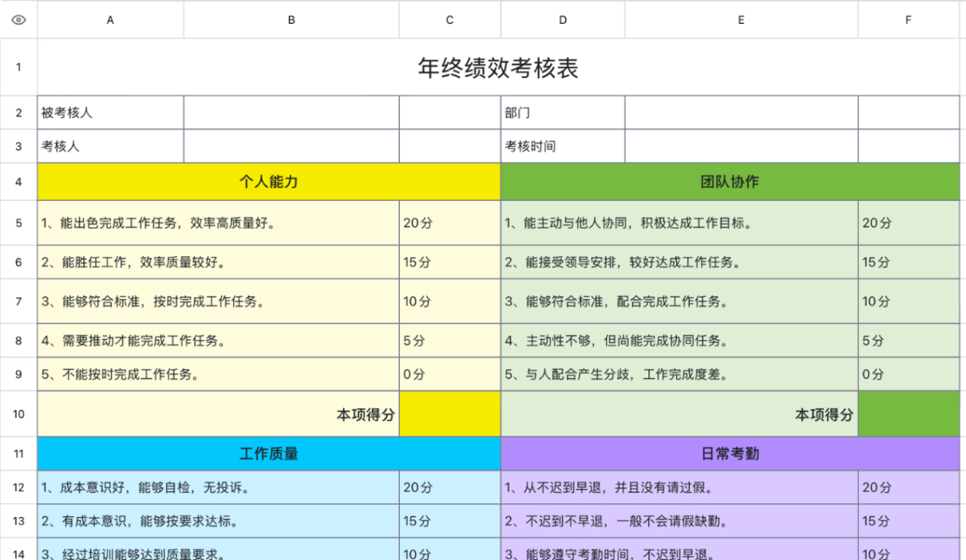
Task: Click cell 5、与人配合产生分歧，工作完成度差。
Action: 679,374
